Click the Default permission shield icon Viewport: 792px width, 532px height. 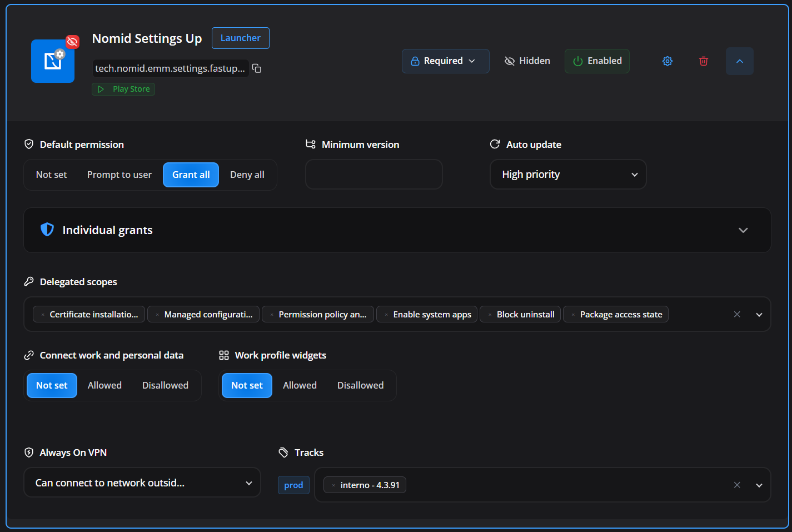pos(29,145)
